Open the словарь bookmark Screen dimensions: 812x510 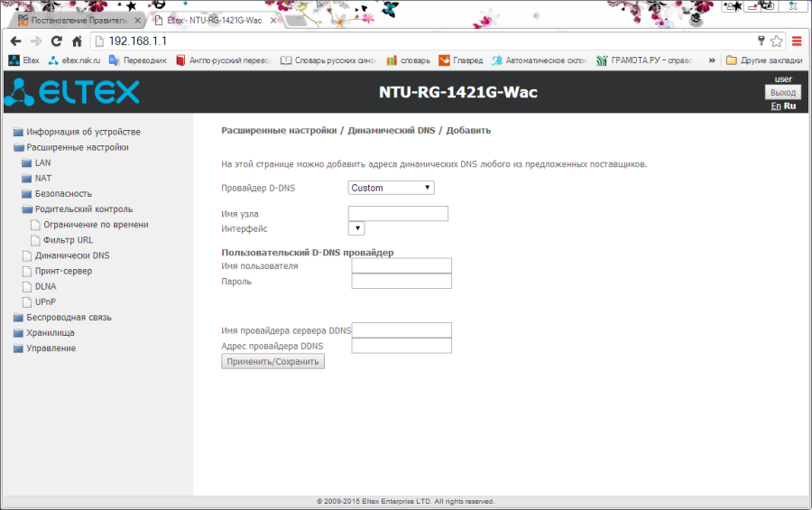[409, 60]
